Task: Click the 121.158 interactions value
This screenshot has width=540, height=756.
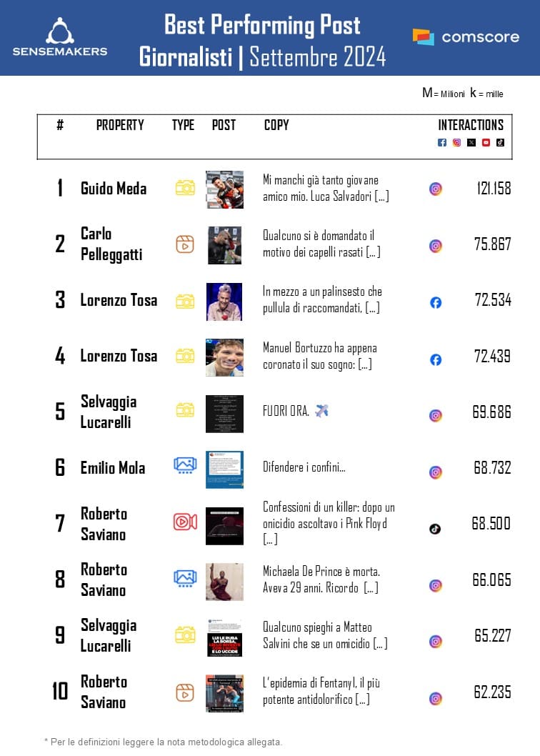Action: coord(493,189)
